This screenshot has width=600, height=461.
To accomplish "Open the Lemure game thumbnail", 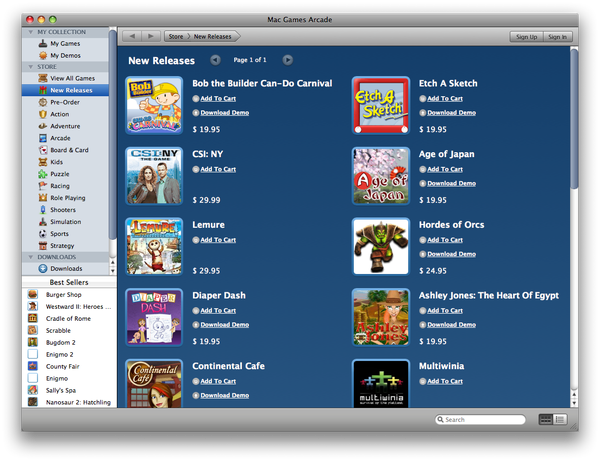I will point(154,246).
